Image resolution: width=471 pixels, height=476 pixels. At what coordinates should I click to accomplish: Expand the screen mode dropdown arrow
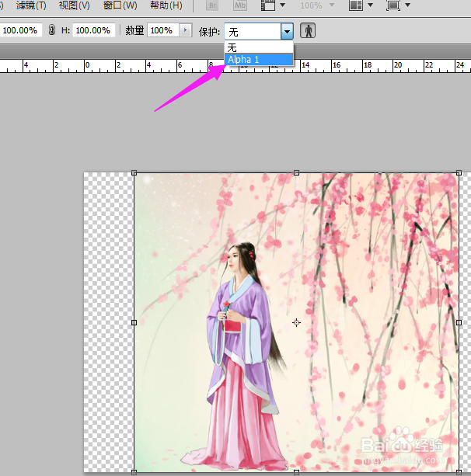(408, 5)
